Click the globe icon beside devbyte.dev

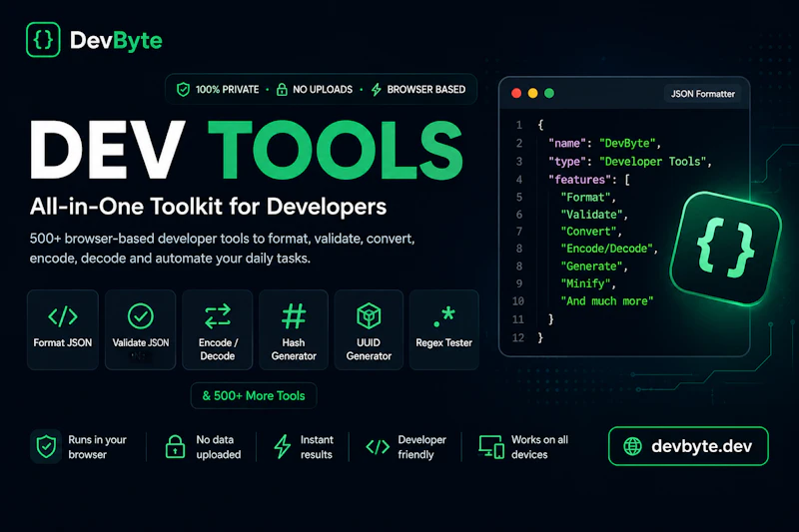coord(633,446)
